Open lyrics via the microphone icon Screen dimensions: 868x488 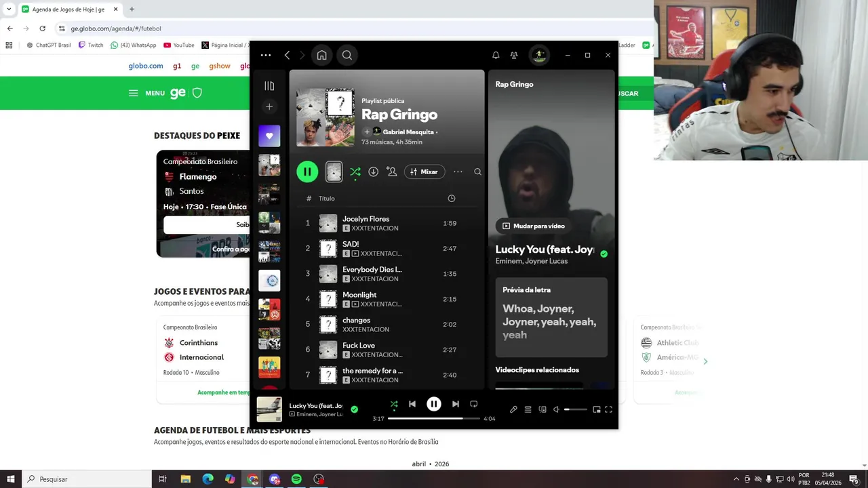[x=513, y=409]
